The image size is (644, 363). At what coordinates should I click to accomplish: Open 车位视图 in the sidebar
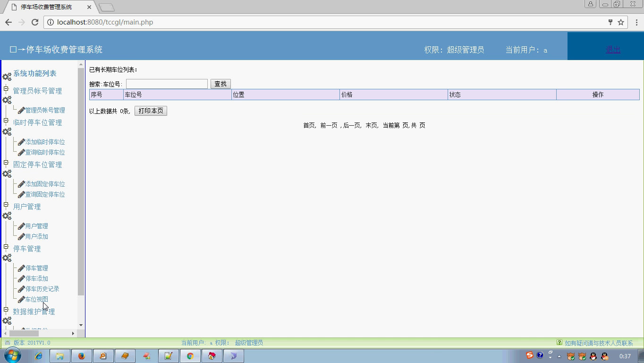(37, 299)
